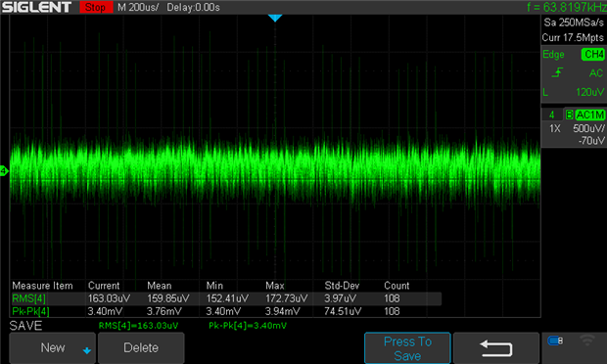Click the trigger level 120uV value
The image size is (607, 364).
[x=590, y=92]
